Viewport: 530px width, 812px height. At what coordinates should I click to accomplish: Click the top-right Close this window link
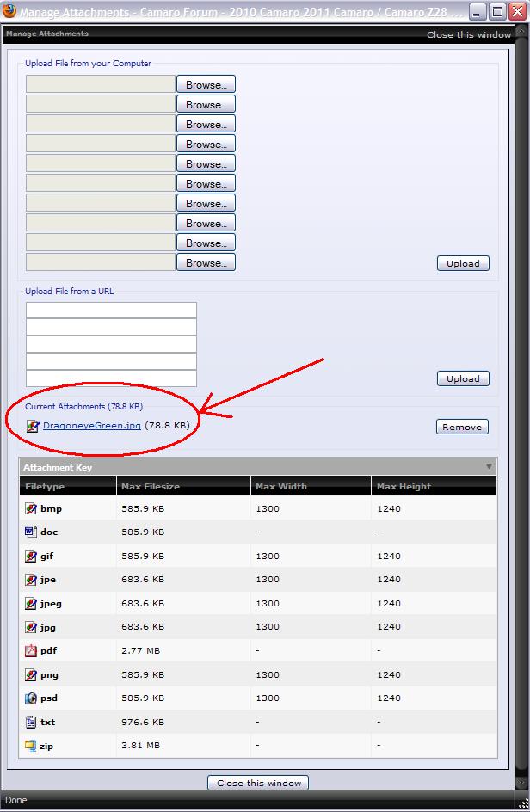coord(469,35)
